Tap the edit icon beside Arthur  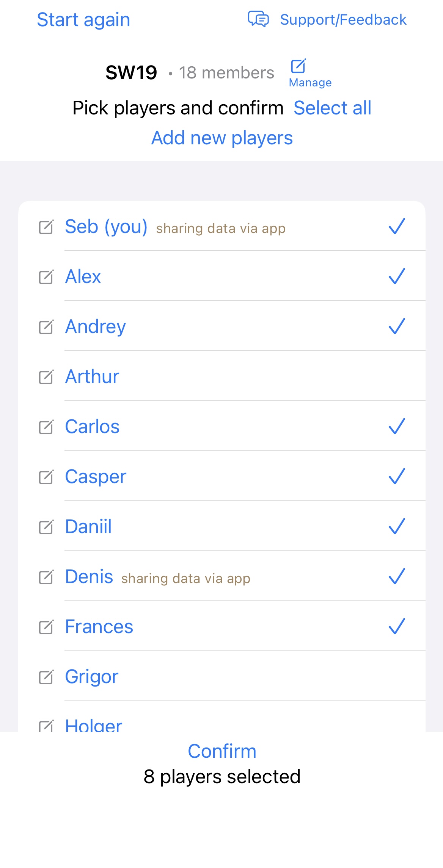46,377
